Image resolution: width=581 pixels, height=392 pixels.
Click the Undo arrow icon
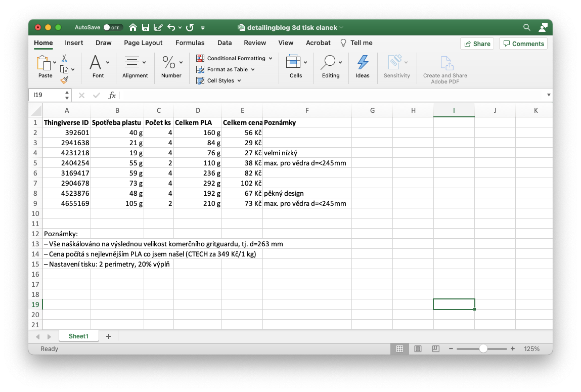coord(171,27)
